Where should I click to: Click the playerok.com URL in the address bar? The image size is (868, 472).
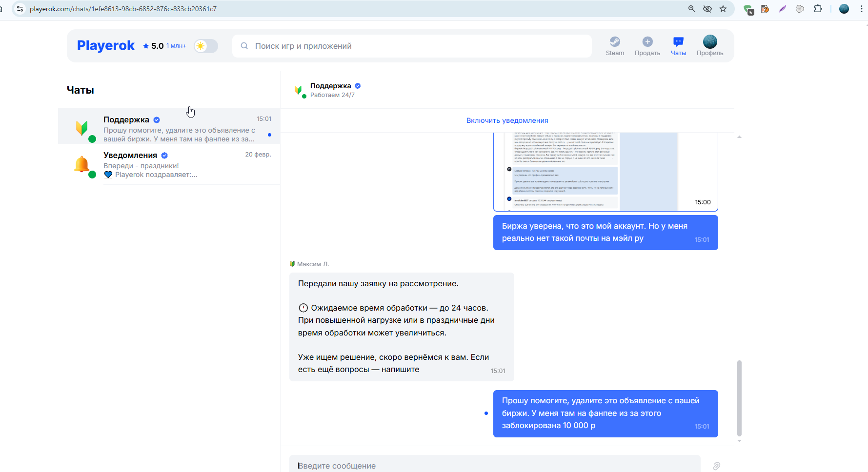[123, 9]
